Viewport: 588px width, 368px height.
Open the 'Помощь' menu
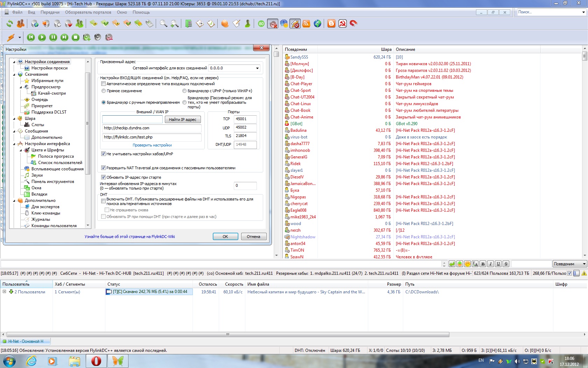pyautogui.click(x=141, y=12)
